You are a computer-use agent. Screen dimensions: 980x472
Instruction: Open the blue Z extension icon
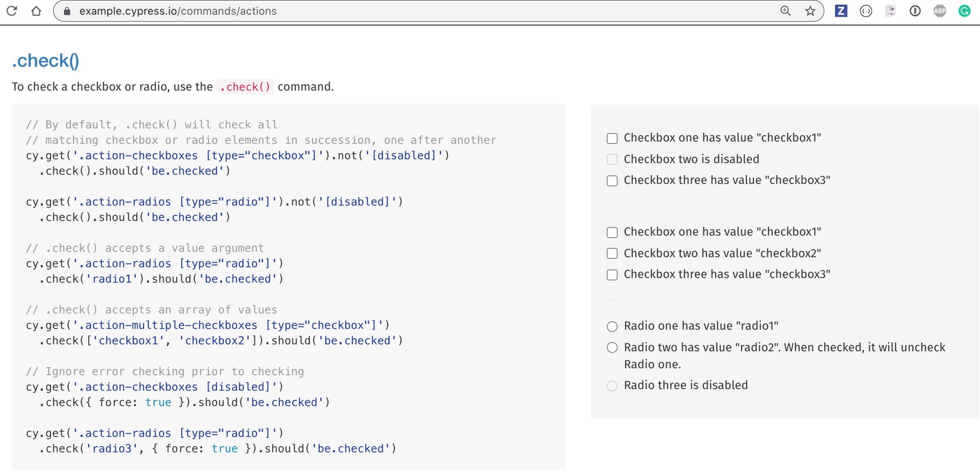point(841,11)
